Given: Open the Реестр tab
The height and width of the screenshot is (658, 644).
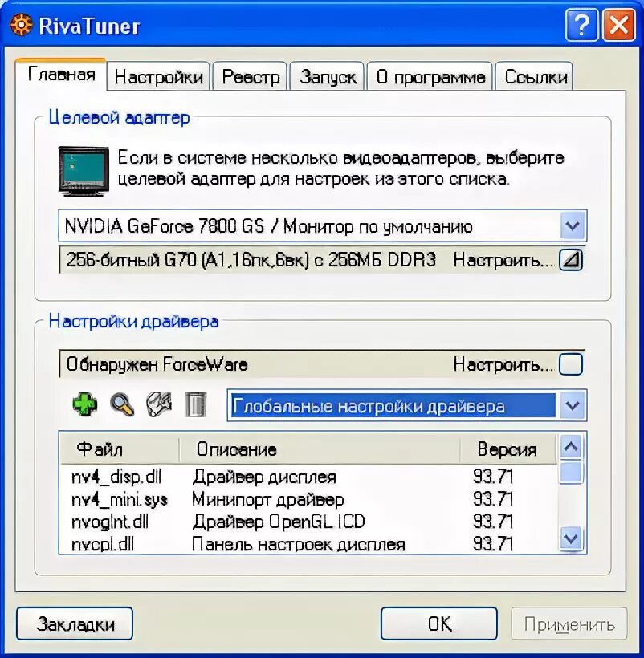Looking at the screenshot, I should tap(250, 75).
